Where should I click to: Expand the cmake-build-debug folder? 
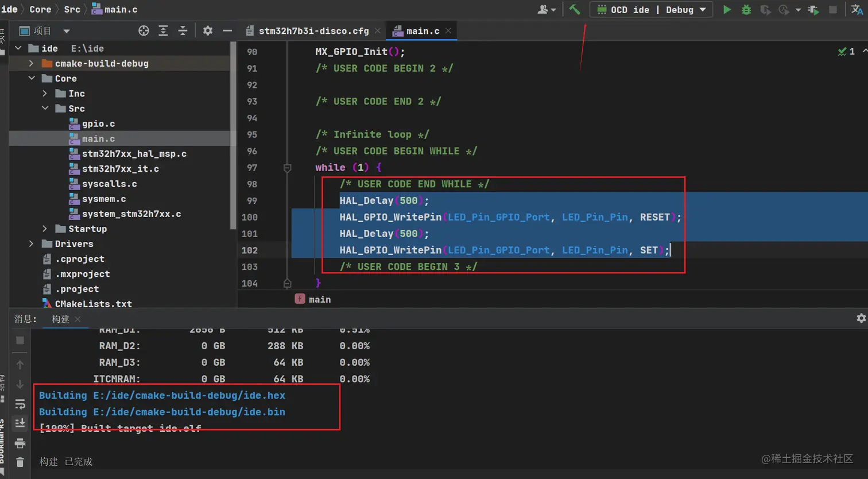pos(31,64)
